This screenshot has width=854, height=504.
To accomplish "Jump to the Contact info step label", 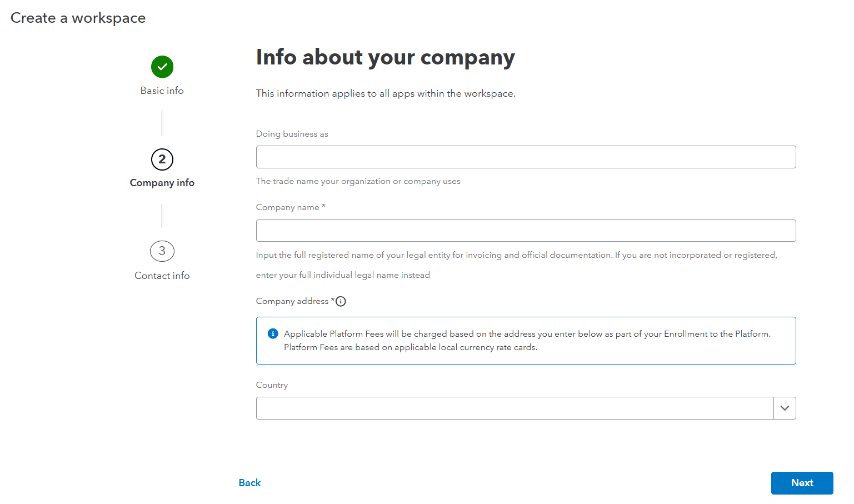I will coord(162,276).
